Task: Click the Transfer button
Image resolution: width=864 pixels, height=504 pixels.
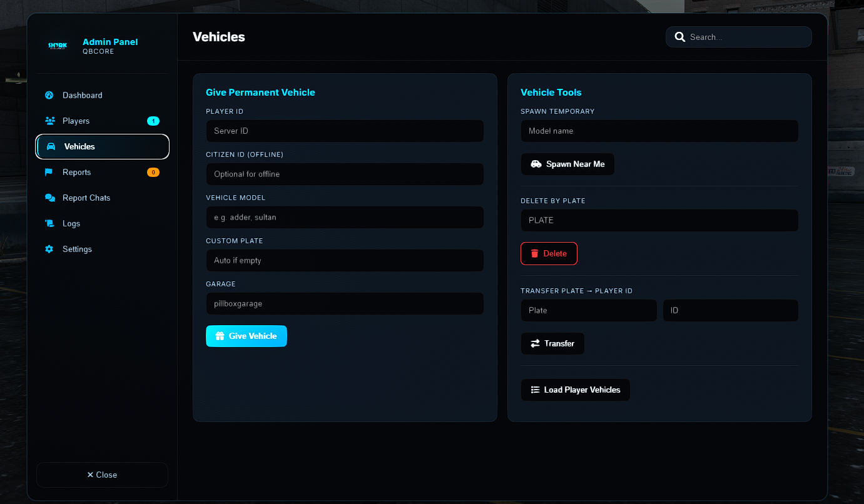Action: click(552, 343)
